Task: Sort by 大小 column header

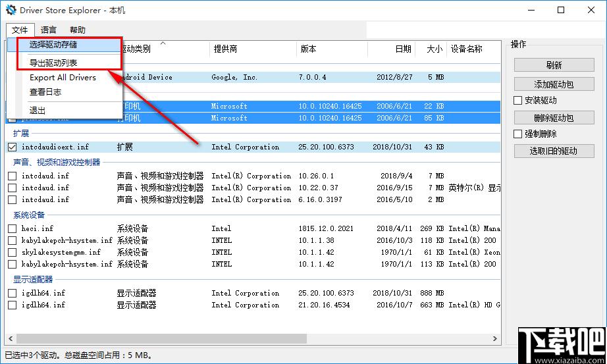Action: click(x=431, y=49)
